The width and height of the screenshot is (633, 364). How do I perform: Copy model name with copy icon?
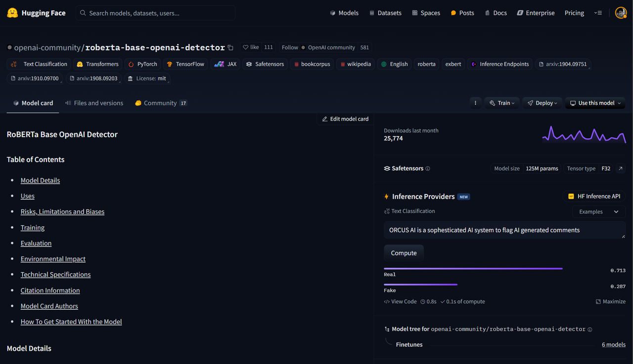click(x=230, y=47)
